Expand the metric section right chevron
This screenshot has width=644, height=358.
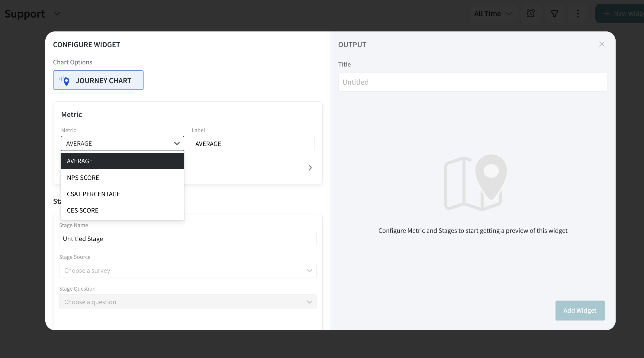(310, 168)
